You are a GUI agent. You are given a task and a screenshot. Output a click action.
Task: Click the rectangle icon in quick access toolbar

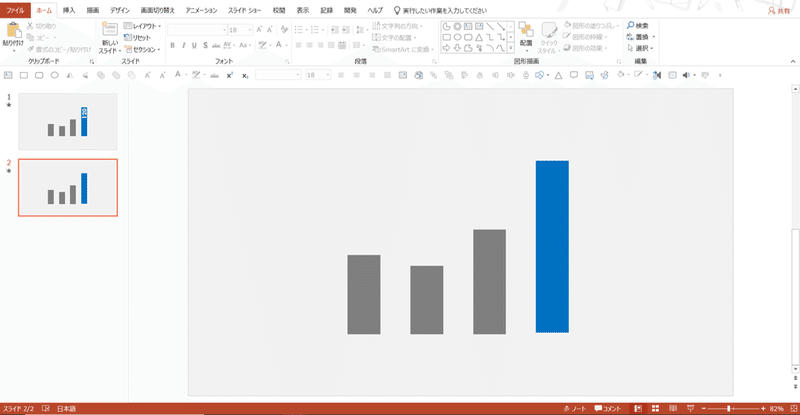click(23, 75)
